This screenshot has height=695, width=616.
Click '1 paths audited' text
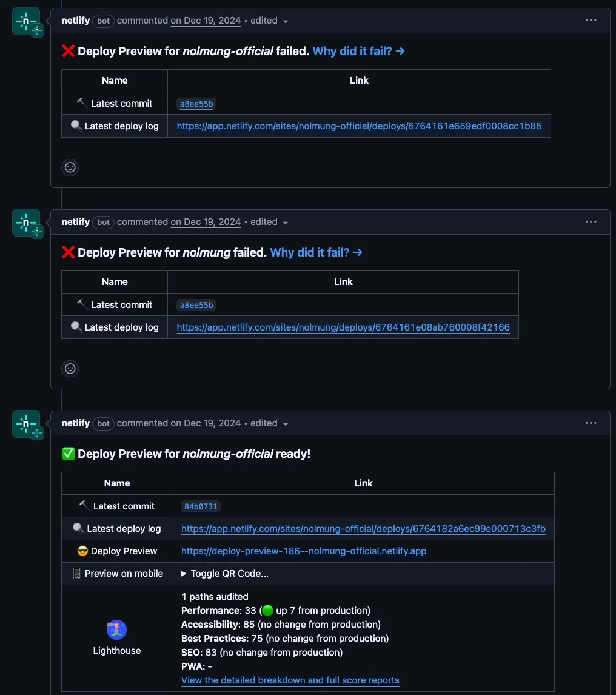(x=215, y=596)
